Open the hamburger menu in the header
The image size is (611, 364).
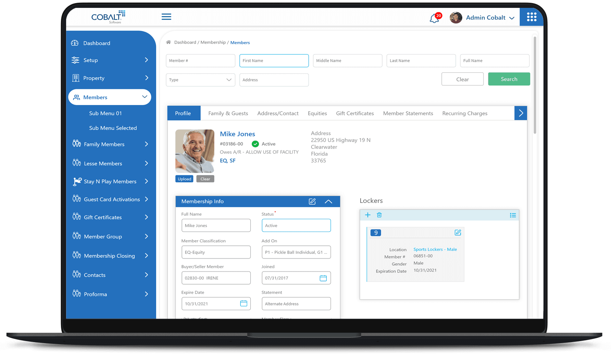(166, 17)
